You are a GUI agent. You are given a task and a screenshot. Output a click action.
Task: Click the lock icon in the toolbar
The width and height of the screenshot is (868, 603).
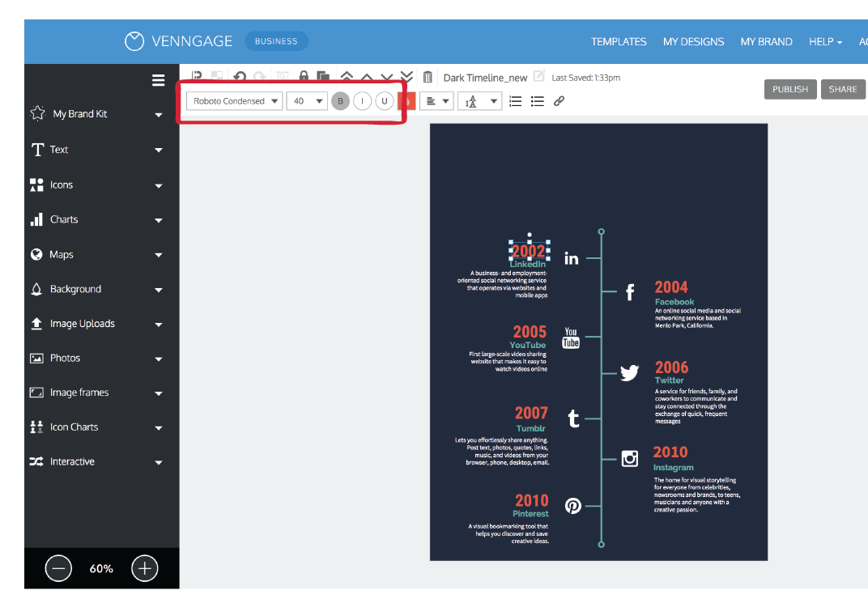[304, 78]
